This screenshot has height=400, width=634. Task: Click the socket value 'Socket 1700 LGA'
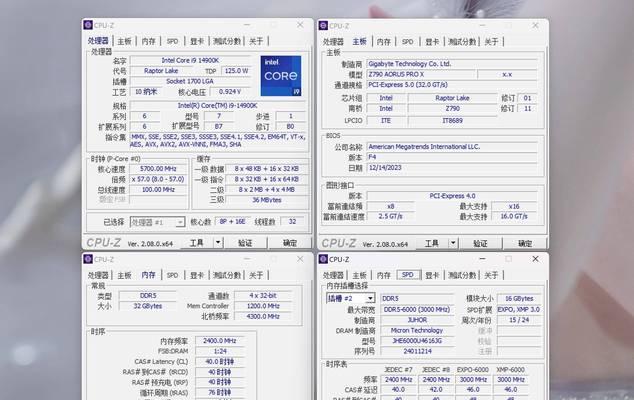point(190,81)
